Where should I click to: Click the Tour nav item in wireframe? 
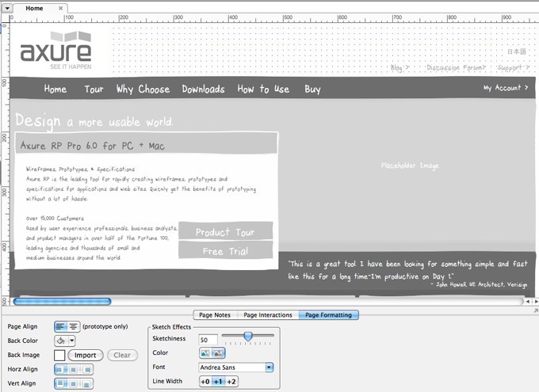tap(94, 89)
